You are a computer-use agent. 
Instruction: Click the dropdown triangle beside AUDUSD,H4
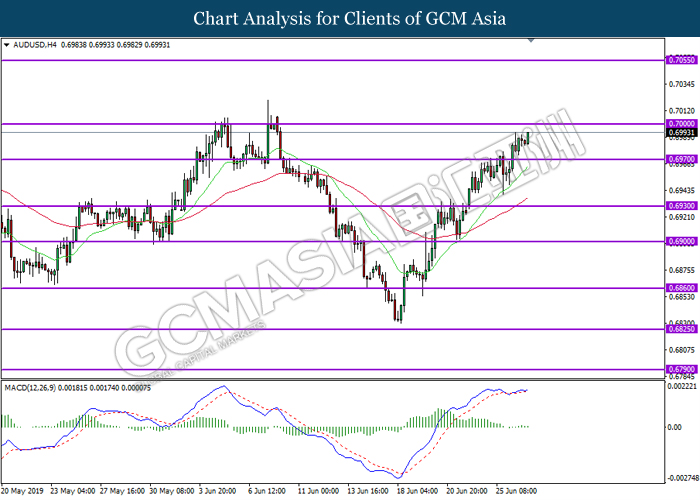coord(8,46)
